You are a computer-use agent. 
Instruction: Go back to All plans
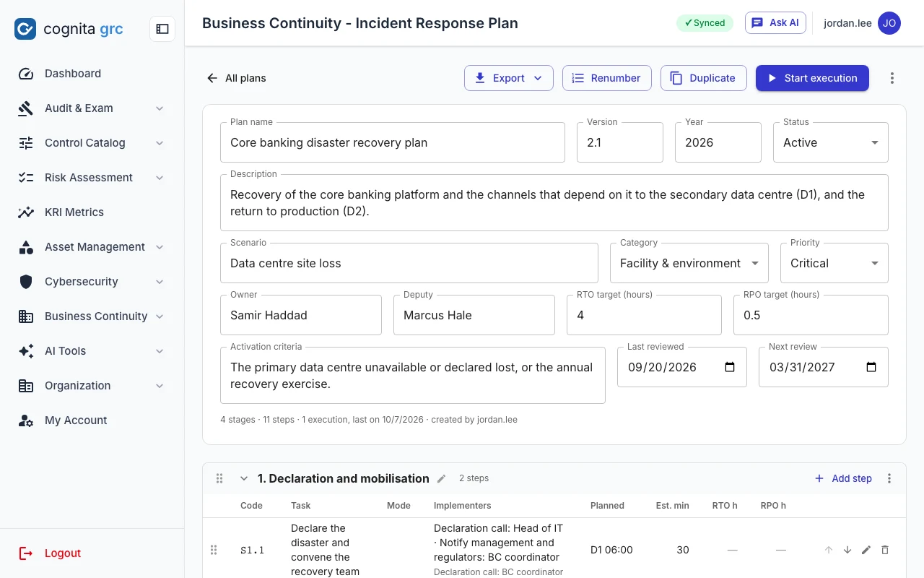(x=237, y=78)
